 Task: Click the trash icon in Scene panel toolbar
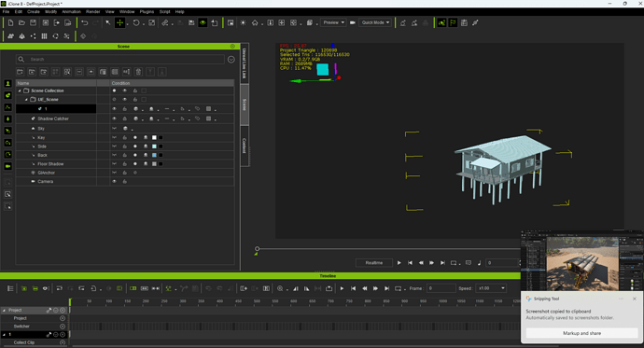138,72
